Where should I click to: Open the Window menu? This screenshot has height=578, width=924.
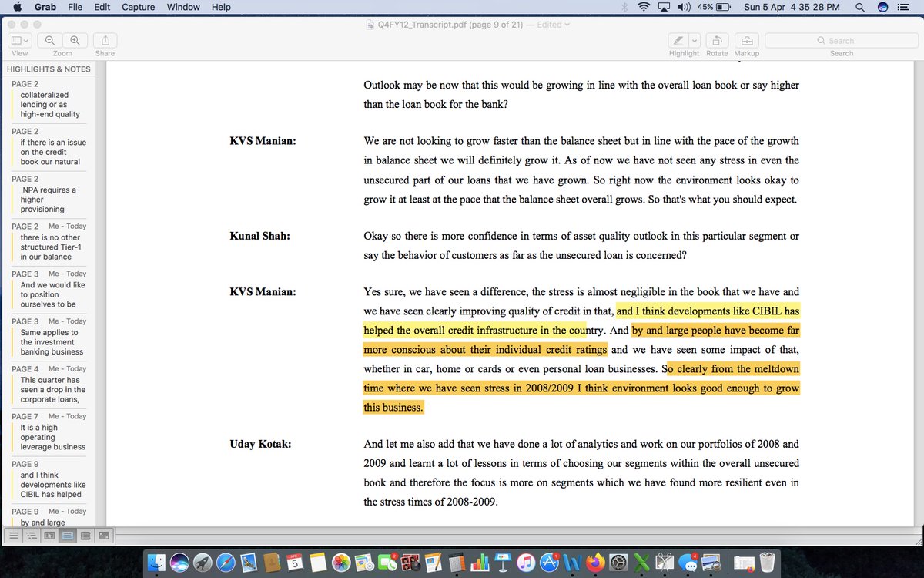(183, 7)
